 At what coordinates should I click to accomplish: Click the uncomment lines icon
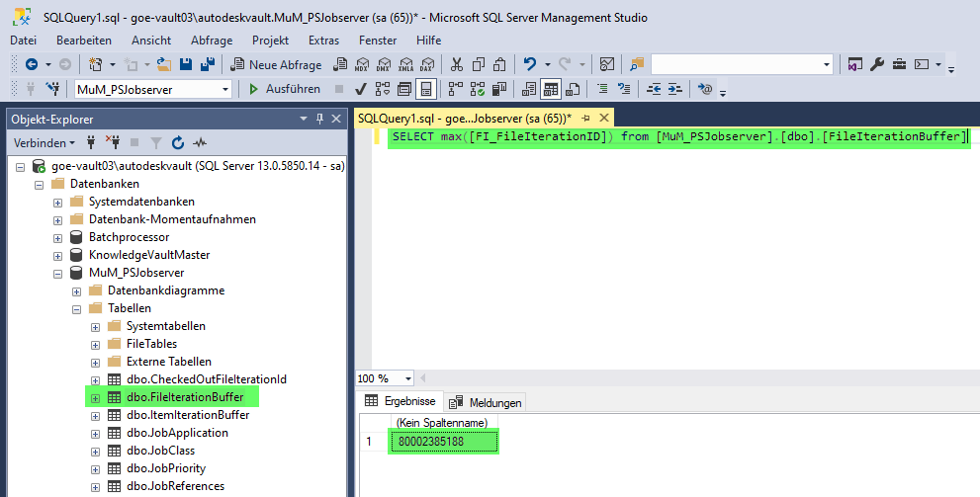pos(624,89)
